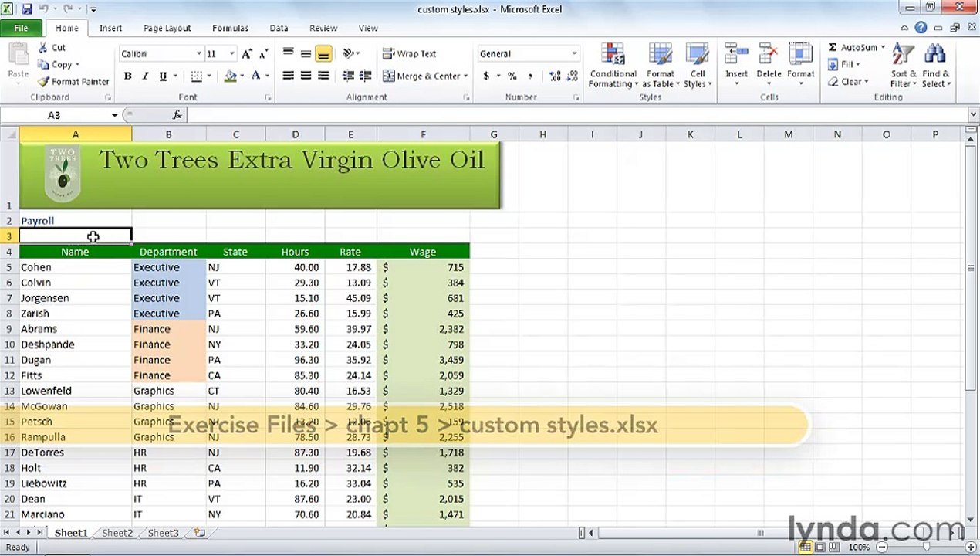Toggle align text left
The image size is (980, 556).
288,76
